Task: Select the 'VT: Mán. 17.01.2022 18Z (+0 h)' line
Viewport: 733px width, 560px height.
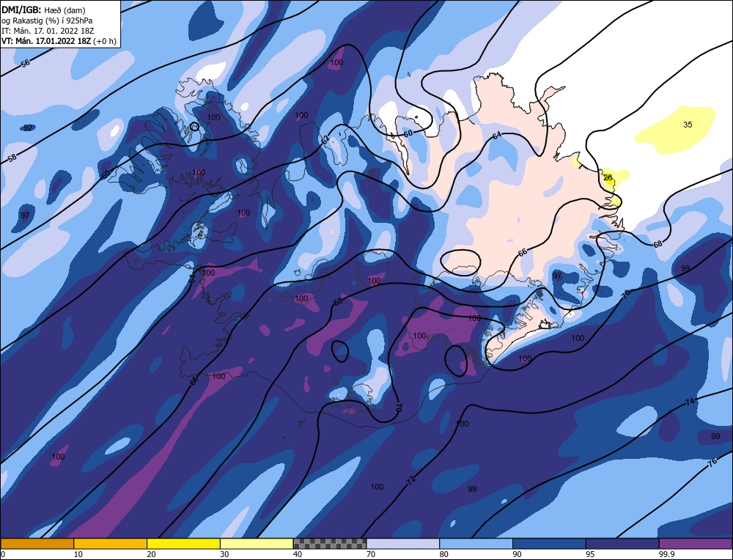Action: [x=59, y=41]
